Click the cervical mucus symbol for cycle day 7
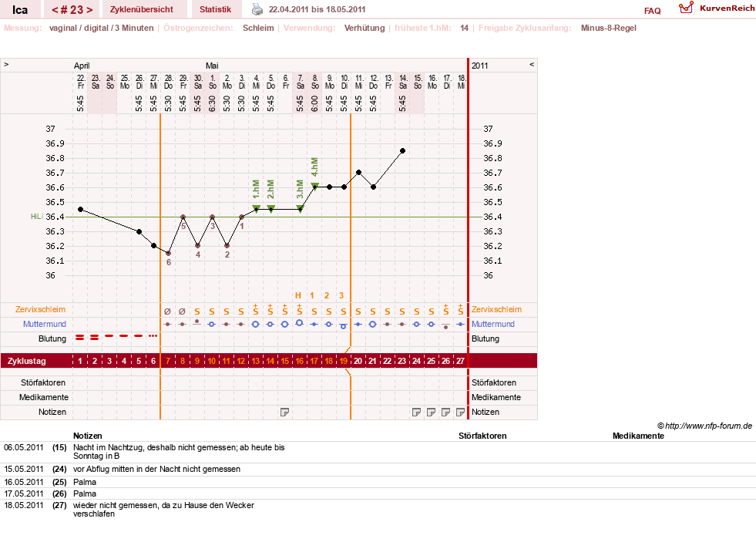Screen dimensions: 756x549 [x=168, y=312]
